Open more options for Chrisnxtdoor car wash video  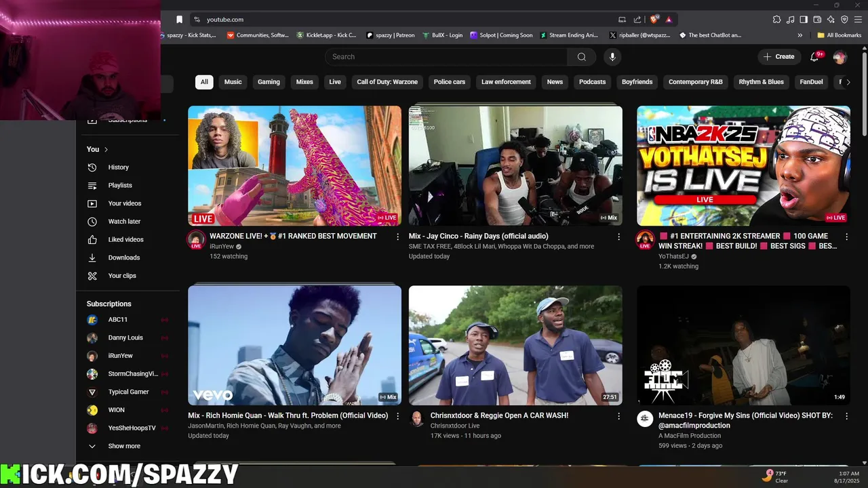click(x=618, y=416)
